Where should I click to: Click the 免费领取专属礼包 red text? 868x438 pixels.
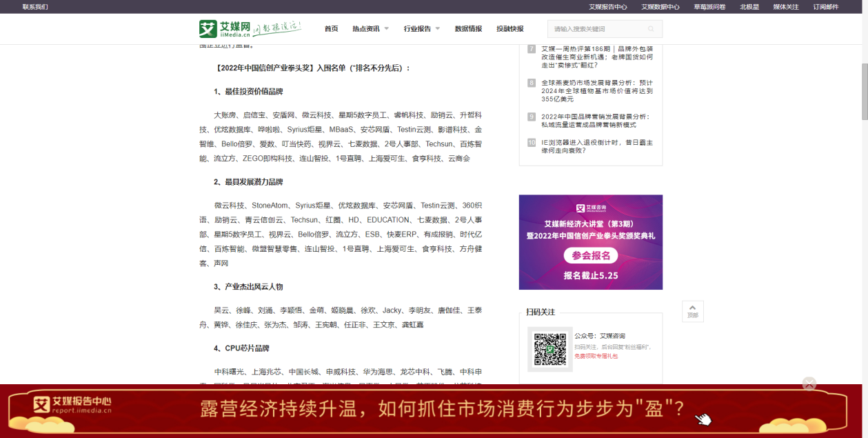pyautogui.click(x=596, y=356)
